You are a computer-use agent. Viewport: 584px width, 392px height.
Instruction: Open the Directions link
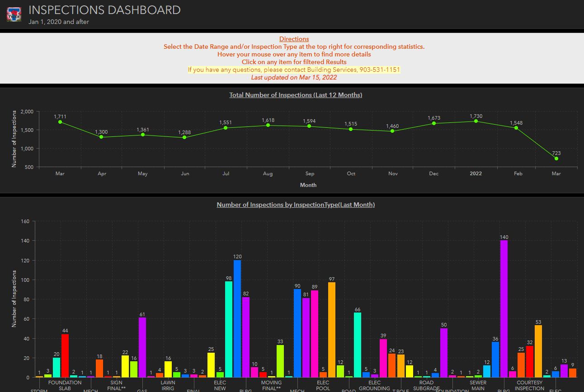tap(294, 39)
